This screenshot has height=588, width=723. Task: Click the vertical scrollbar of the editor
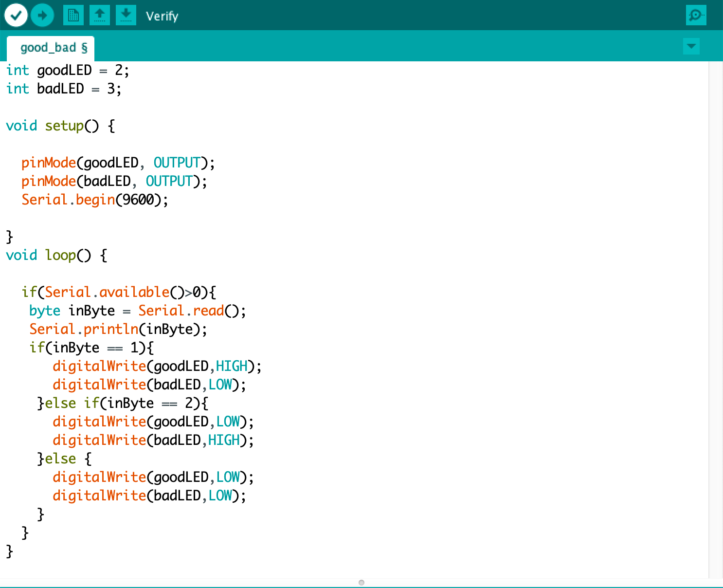(x=716, y=319)
